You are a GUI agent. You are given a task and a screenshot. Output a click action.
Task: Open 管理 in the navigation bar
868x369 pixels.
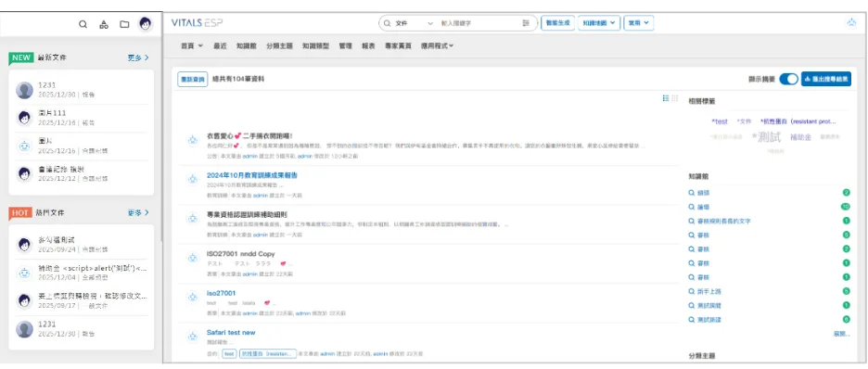click(x=345, y=46)
